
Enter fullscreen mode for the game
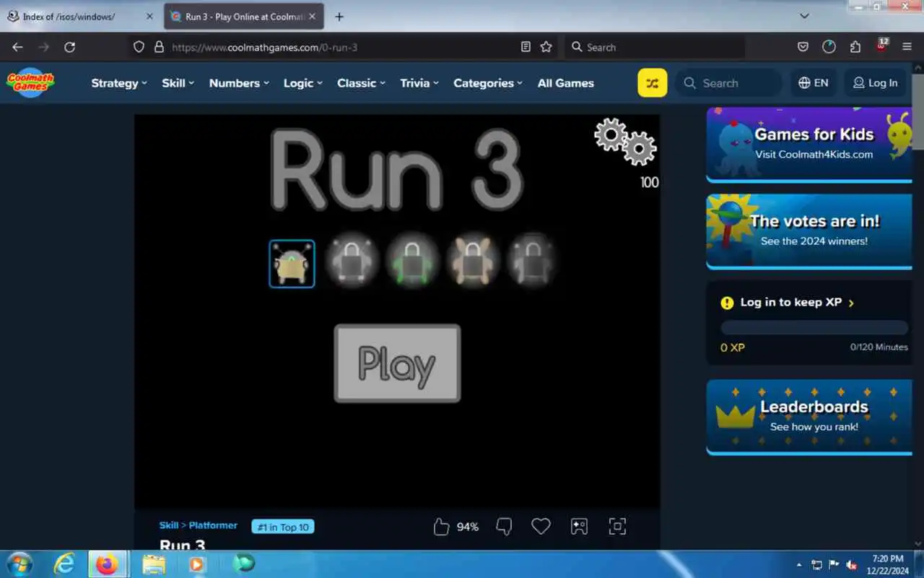(617, 527)
